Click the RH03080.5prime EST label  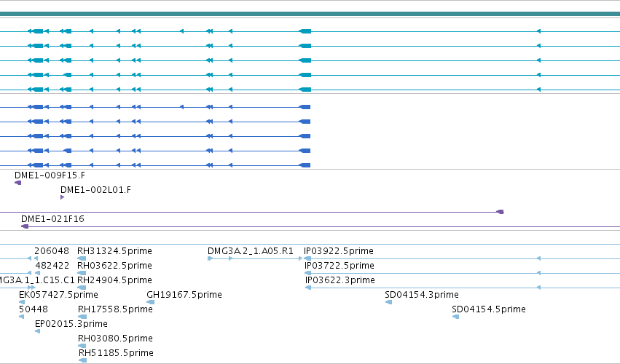tap(115, 339)
